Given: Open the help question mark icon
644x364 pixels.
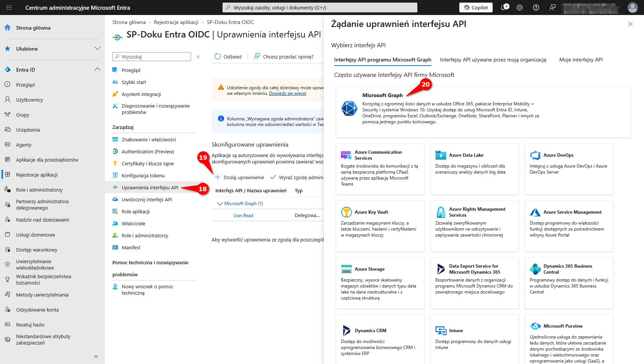Looking at the screenshot, I should point(536,7).
